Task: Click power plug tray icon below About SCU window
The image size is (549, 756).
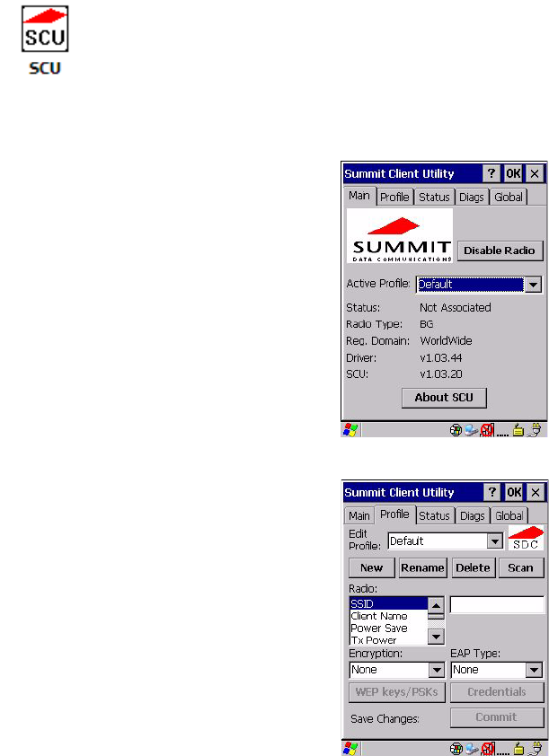Action: point(535,430)
